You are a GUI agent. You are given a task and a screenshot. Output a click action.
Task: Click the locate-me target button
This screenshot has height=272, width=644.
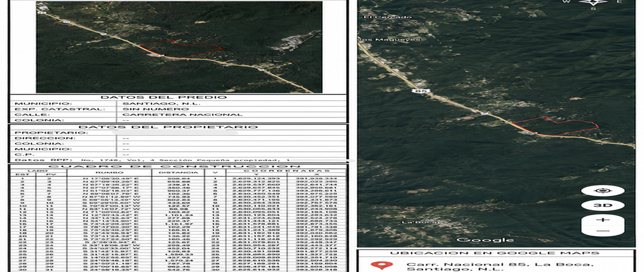coord(603,190)
